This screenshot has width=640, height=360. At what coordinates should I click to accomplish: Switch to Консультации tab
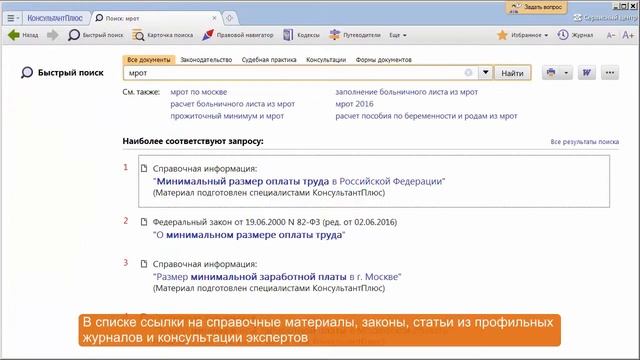pos(326,60)
